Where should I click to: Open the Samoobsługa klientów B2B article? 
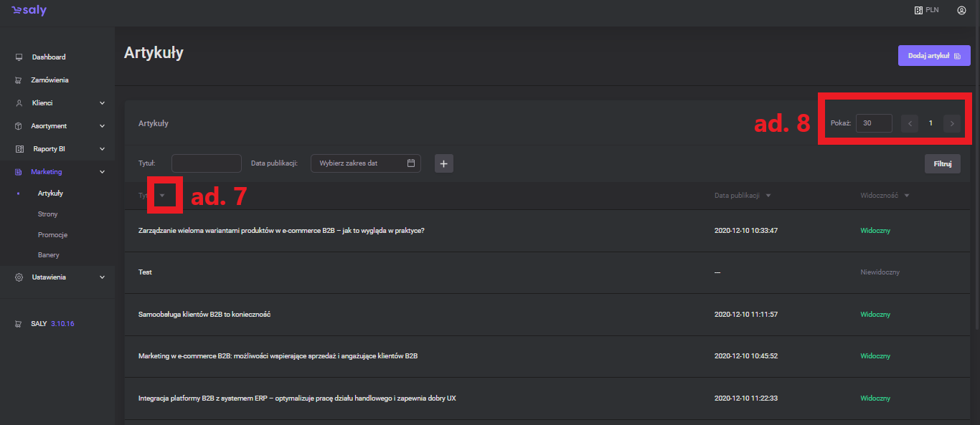[204, 315]
